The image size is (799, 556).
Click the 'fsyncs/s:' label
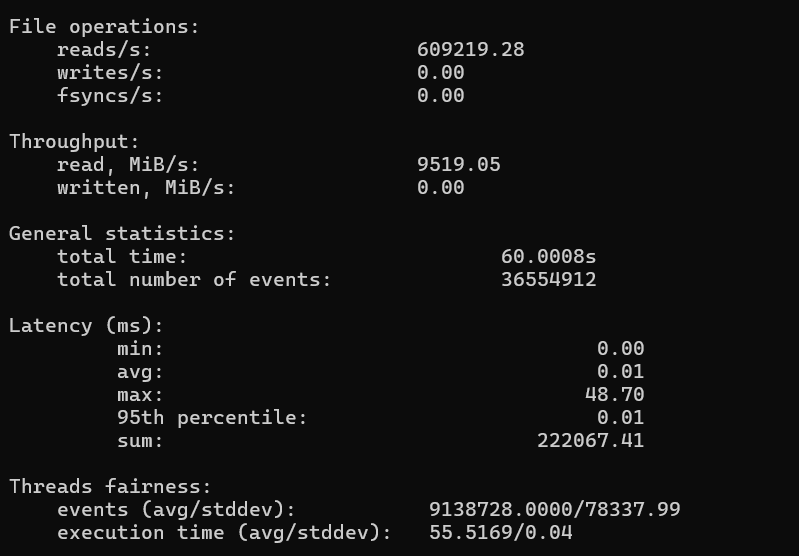click(110, 96)
